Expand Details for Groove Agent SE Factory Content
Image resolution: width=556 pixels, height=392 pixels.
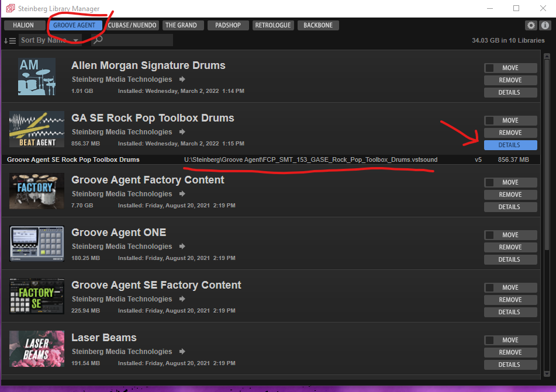(510, 312)
